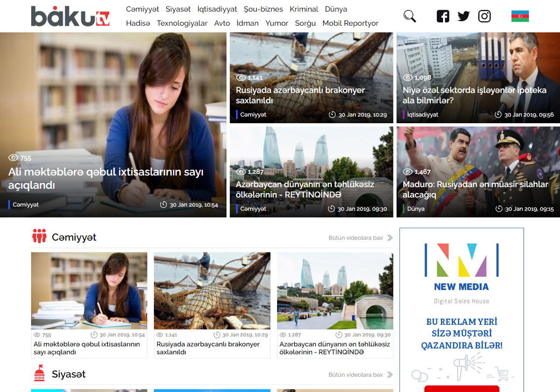560x392 pixels.
Task: Open Texnologiyalar from the top navigation
Action: (x=182, y=23)
